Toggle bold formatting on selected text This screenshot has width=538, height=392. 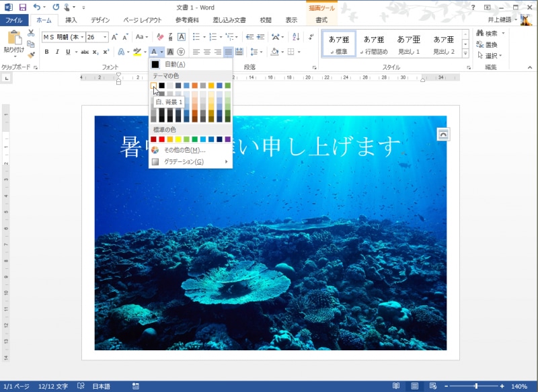(x=46, y=52)
